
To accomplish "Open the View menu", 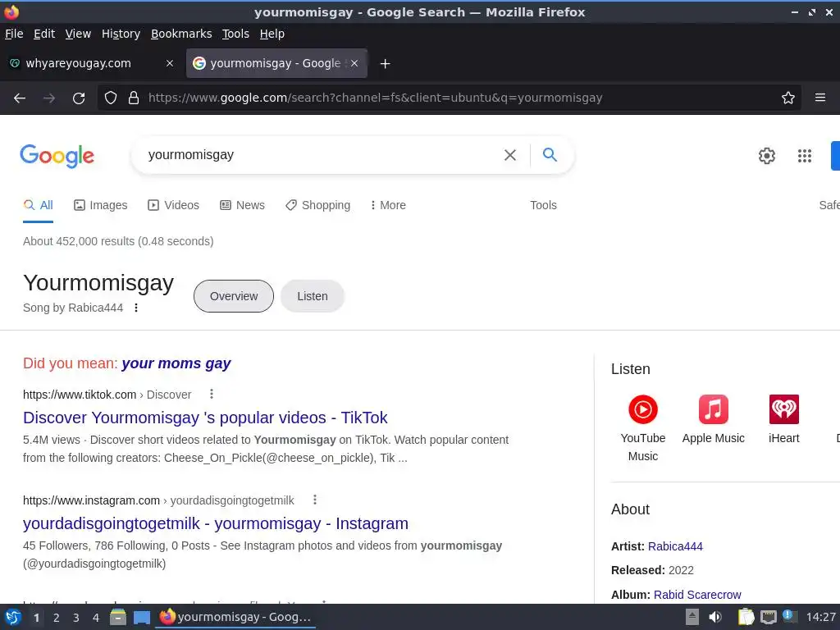I will (78, 34).
